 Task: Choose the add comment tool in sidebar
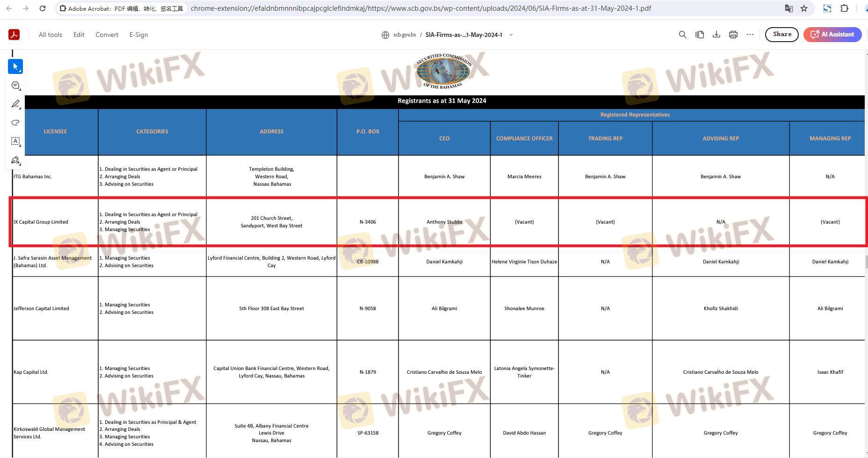tap(15, 85)
